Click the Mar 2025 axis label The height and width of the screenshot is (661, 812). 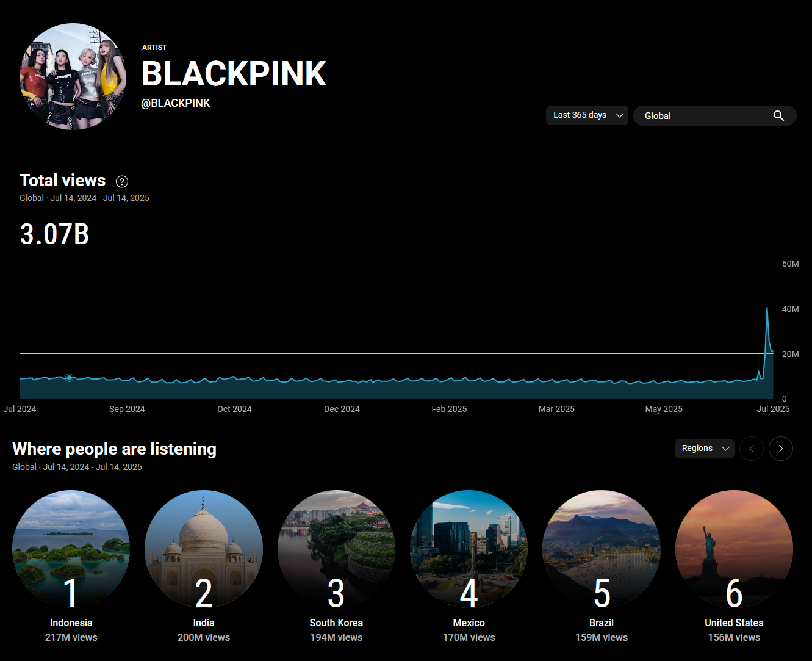(x=556, y=409)
